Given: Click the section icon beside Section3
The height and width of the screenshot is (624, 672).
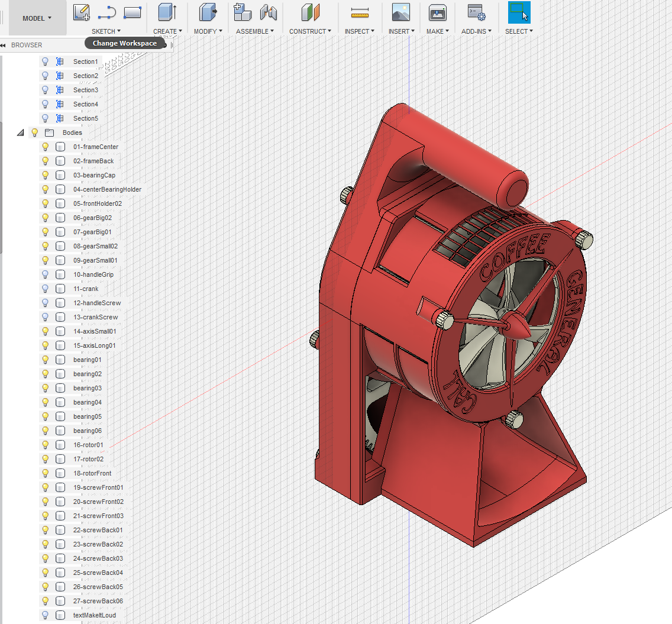Looking at the screenshot, I should (60, 90).
